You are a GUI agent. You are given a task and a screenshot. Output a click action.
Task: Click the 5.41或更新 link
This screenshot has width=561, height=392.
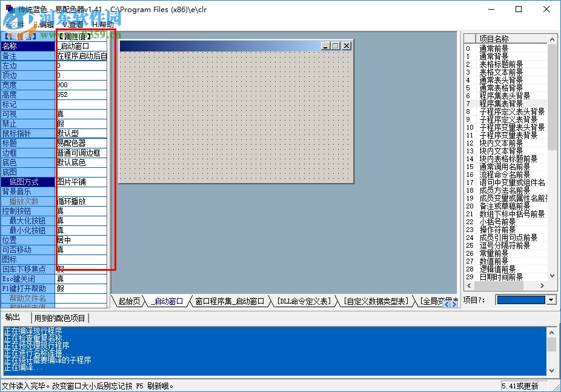pyautogui.click(x=521, y=384)
